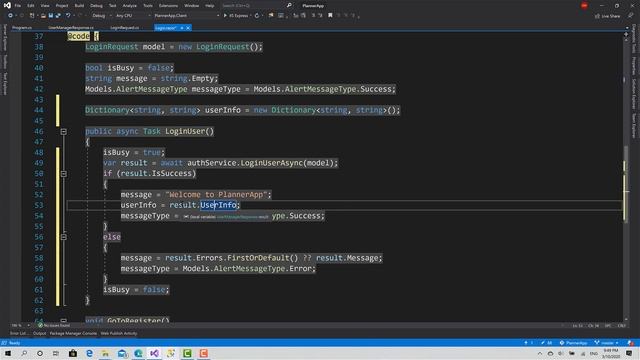This screenshot has width=640, height=360.
Task: Open Cortana from the taskbar
Action: pyautogui.click(x=40, y=353)
